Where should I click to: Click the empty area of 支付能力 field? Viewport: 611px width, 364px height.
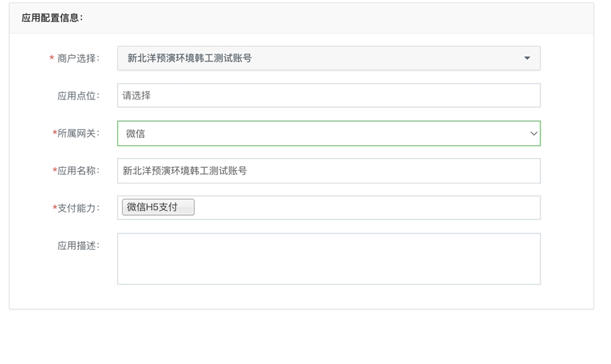367,207
